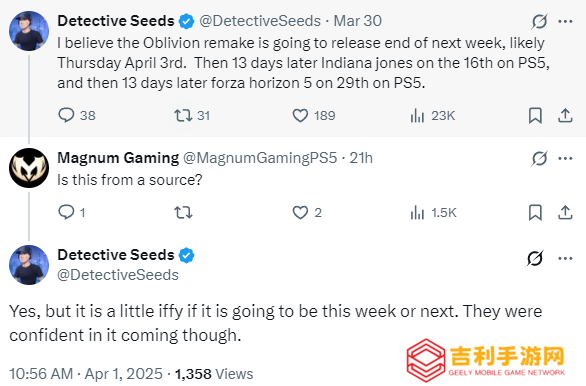View analytics for the 23K views tweet
The width and height of the screenshot is (586, 386).
[432, 115]
